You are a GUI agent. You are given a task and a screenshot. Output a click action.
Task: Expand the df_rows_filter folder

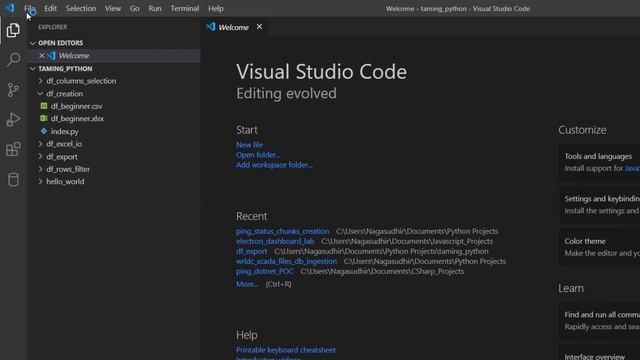tap(40, 169)
